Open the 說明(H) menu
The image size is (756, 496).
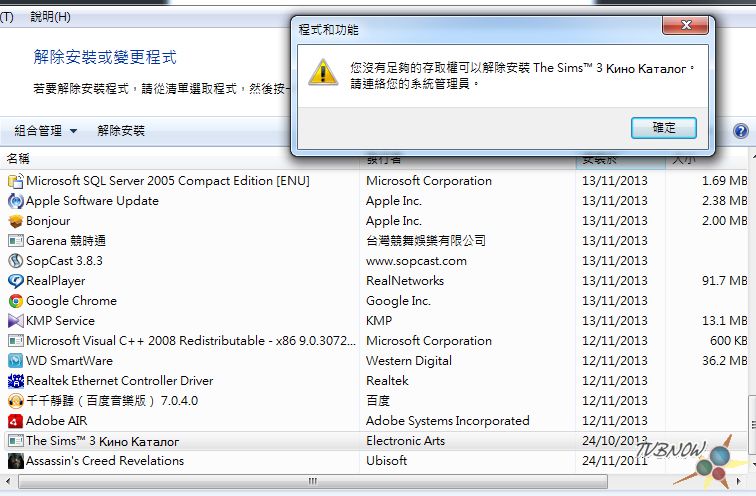(50, 17)
